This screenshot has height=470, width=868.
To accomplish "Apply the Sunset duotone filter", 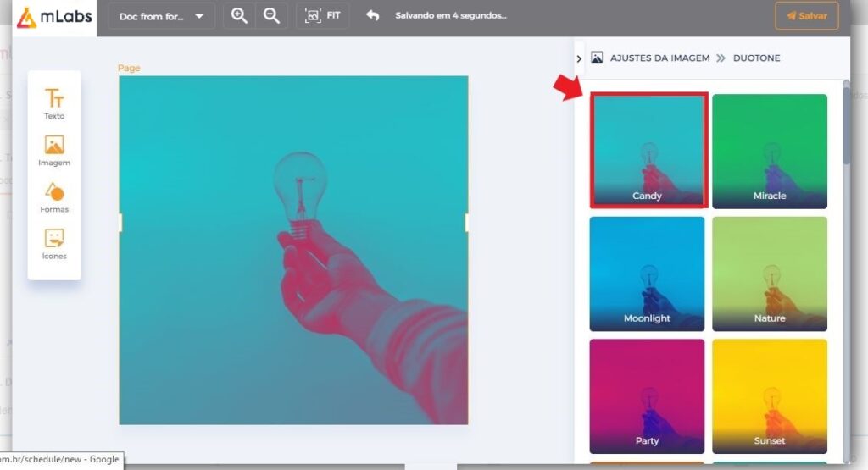I will pyautogui.click(x=770, y=396).
